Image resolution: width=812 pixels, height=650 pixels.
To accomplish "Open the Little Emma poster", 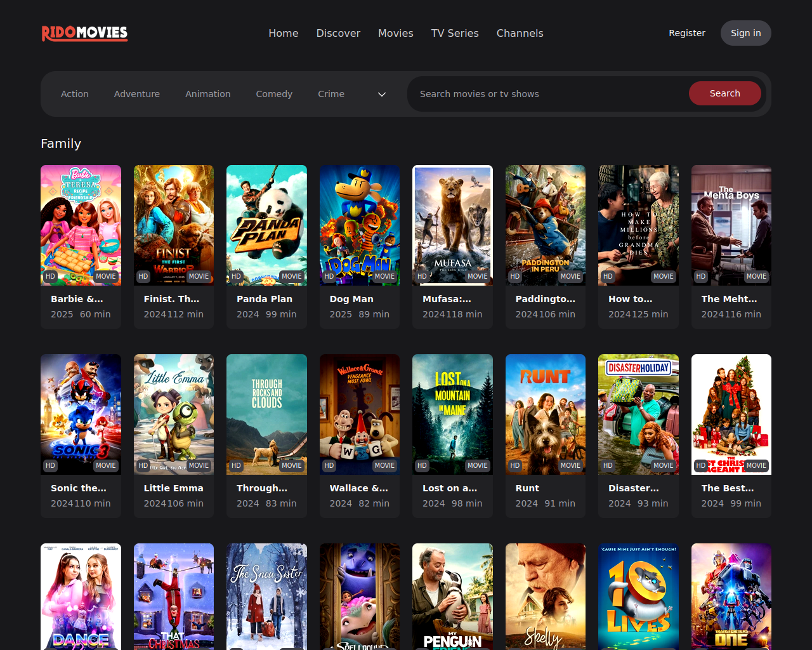I will click(174, 415).
